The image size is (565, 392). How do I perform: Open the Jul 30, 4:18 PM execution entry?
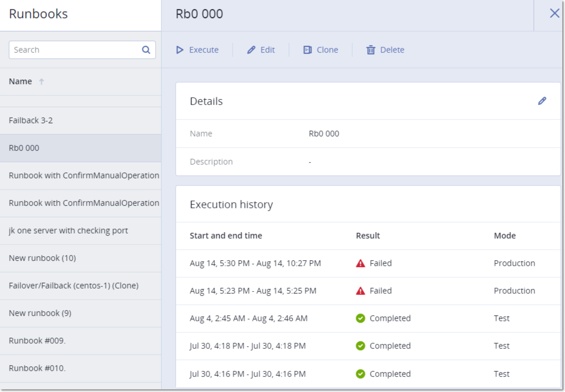(247, 346)
